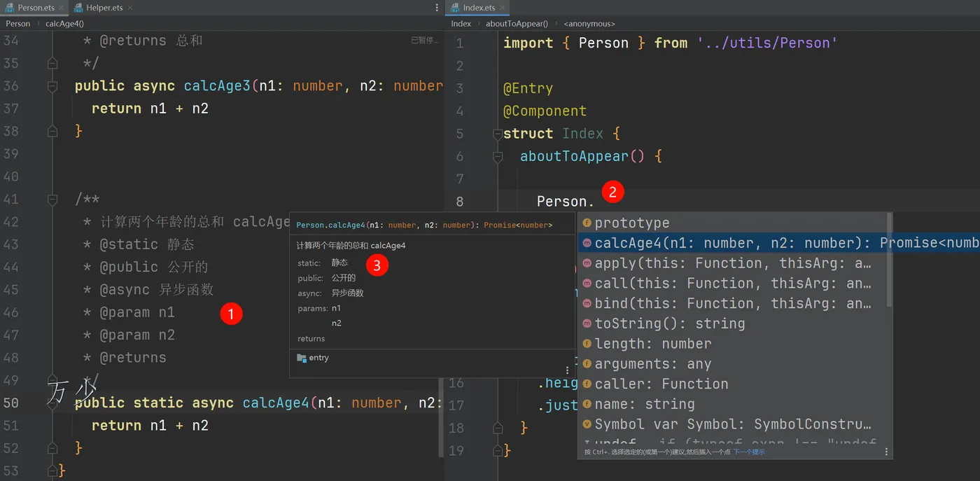Screen dimensions: 980x481
Task: Click the calcAge4() breadcrumb item
Action: coord(64,23)
